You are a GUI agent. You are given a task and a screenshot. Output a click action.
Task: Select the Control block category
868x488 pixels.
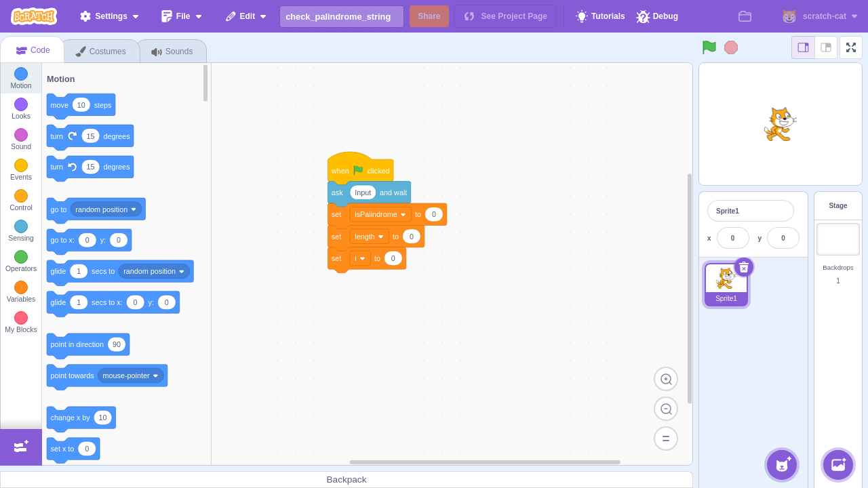tap(21, 201)
